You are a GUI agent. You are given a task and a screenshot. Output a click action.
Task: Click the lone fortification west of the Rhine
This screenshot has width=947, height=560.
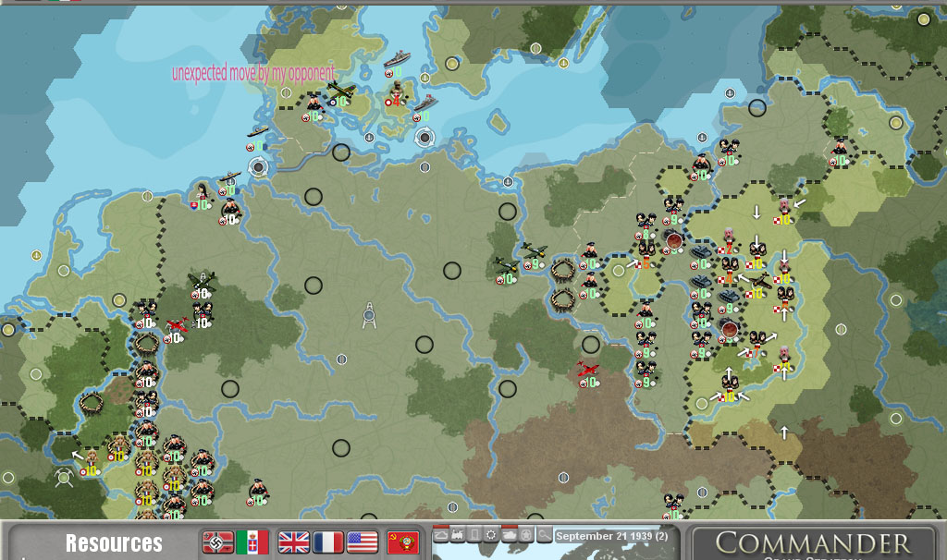[92, 403]
